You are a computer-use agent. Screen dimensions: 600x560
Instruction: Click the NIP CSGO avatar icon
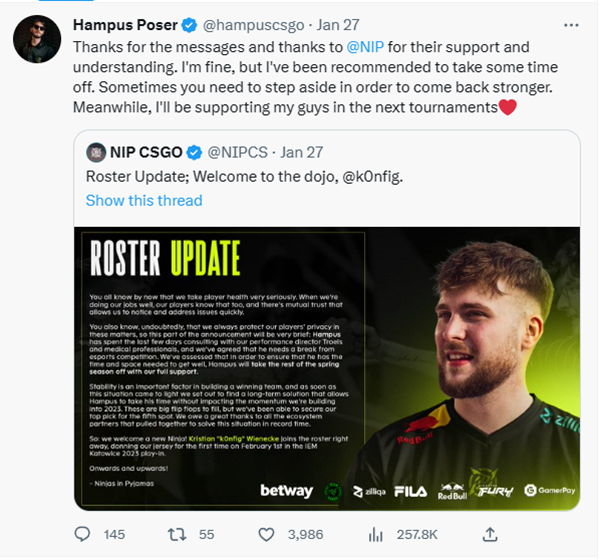tap(96, 153)
